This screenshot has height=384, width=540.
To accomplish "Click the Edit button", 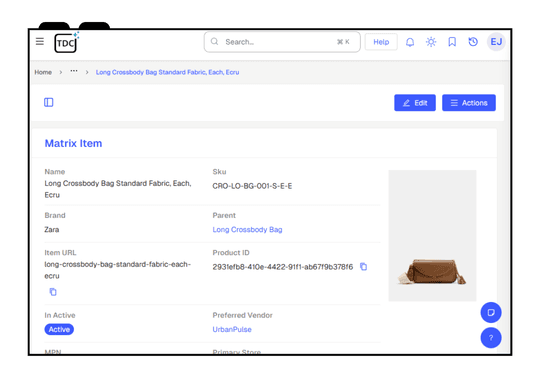I will point(415,103).
